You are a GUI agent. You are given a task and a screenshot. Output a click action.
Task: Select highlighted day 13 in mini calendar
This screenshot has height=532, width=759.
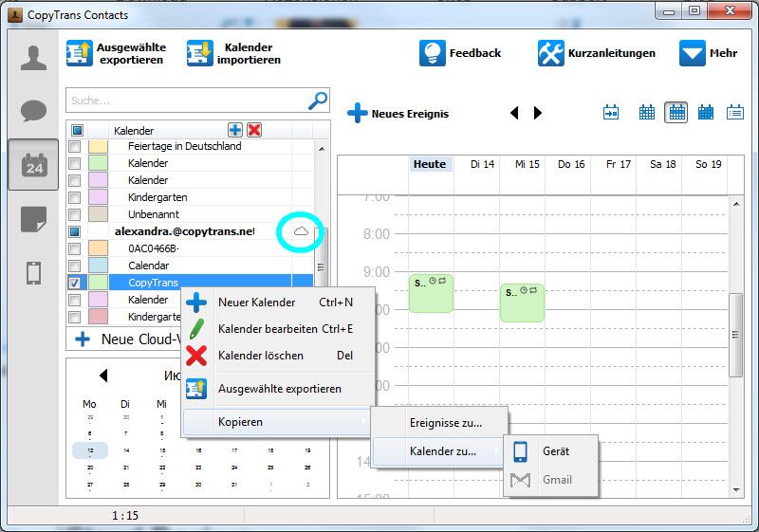point(90,450)
